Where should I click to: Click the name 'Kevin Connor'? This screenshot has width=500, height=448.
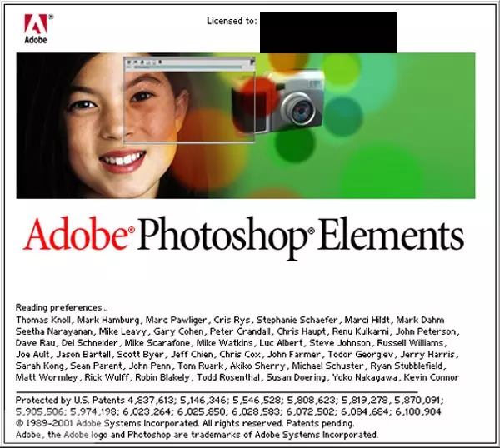[432, 377]
